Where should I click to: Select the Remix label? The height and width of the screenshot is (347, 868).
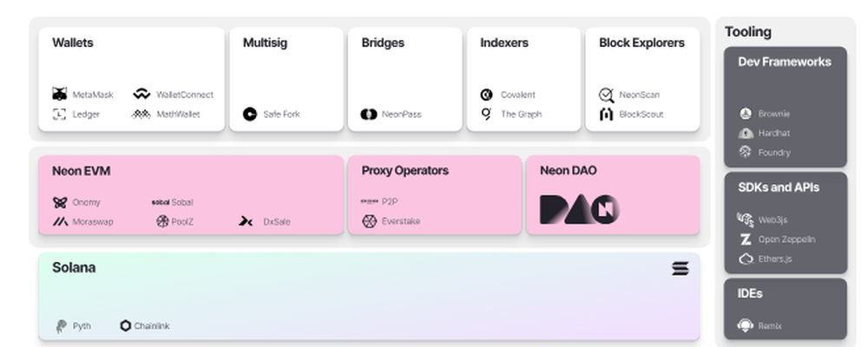[x=769, y=326]
